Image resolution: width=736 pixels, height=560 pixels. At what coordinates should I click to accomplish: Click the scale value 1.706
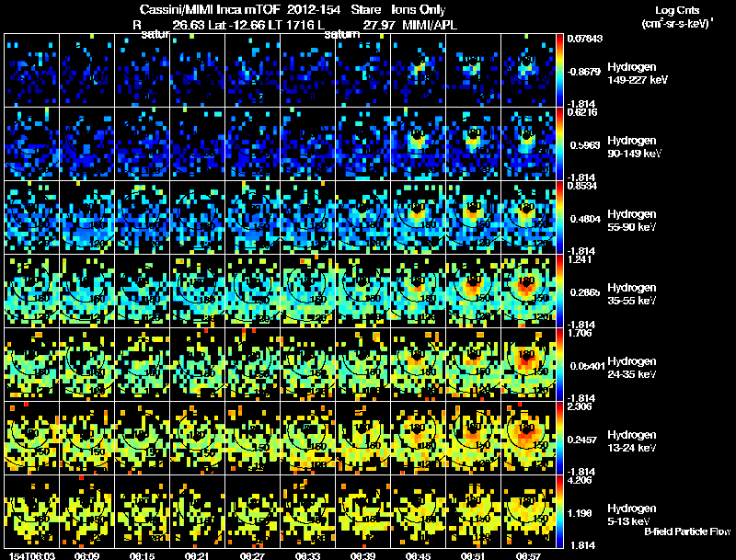[x=580, y=333]
